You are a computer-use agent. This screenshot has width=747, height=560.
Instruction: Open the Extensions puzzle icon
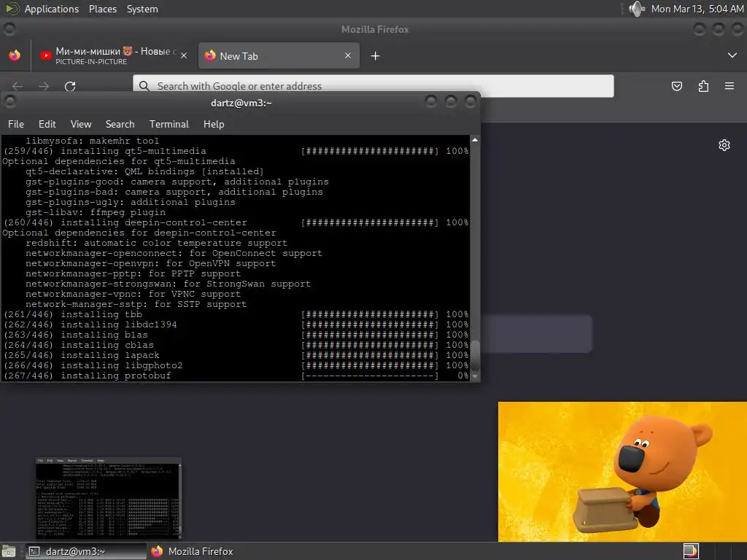703,86
